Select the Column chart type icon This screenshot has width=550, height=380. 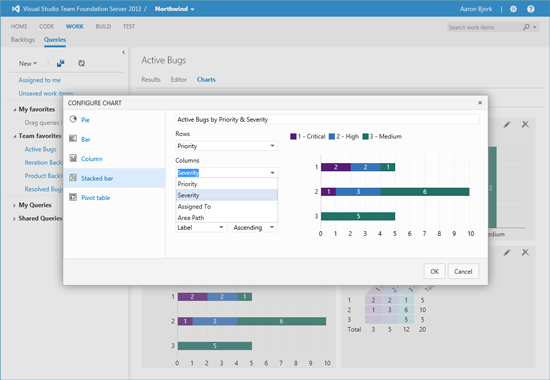73,158
